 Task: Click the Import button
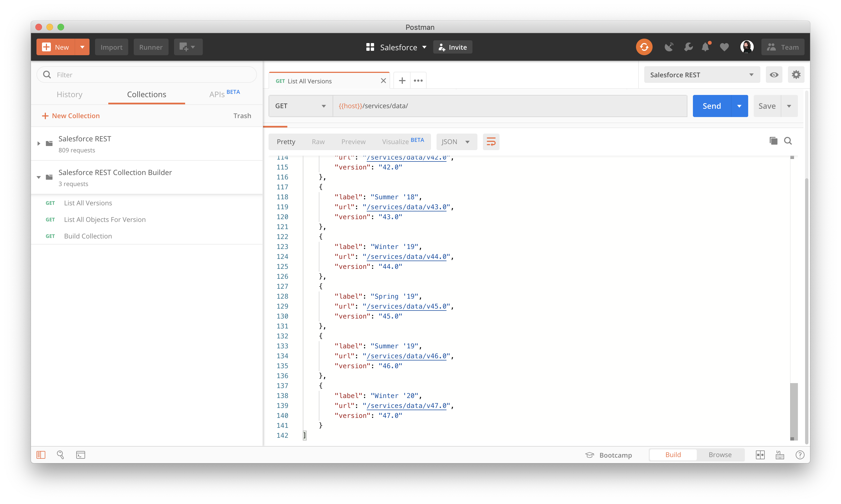[x=111, y=47]
